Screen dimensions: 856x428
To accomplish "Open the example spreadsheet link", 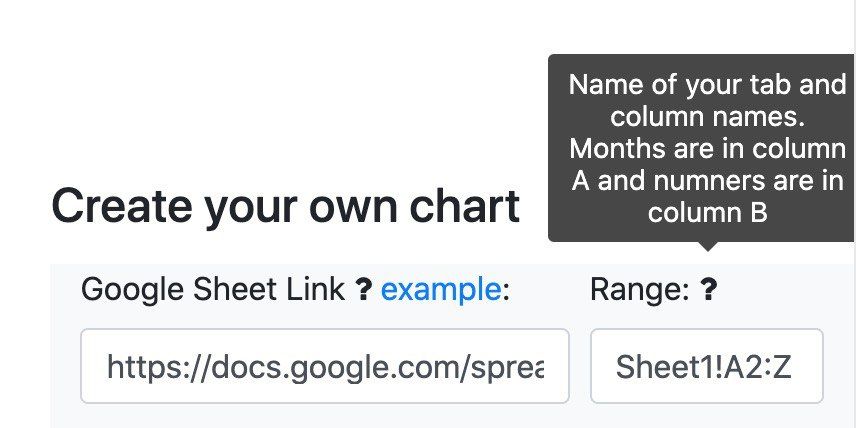I will (441, 290).
